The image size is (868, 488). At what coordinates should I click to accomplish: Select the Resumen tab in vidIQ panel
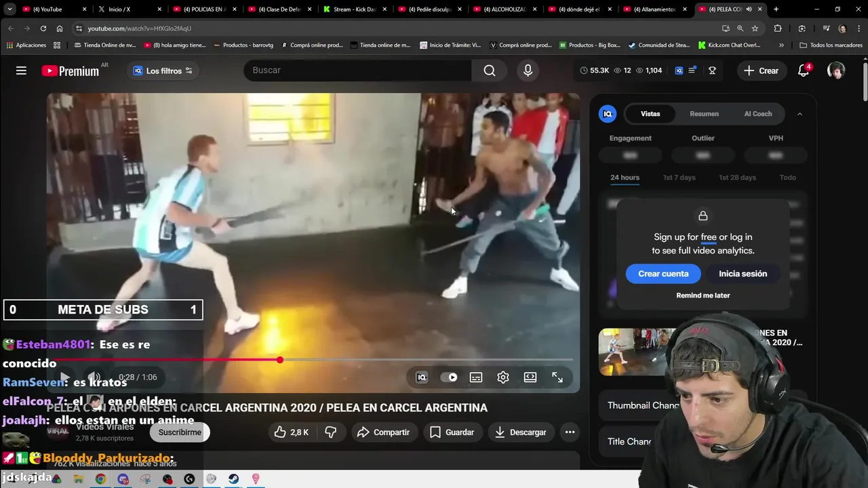704,114
